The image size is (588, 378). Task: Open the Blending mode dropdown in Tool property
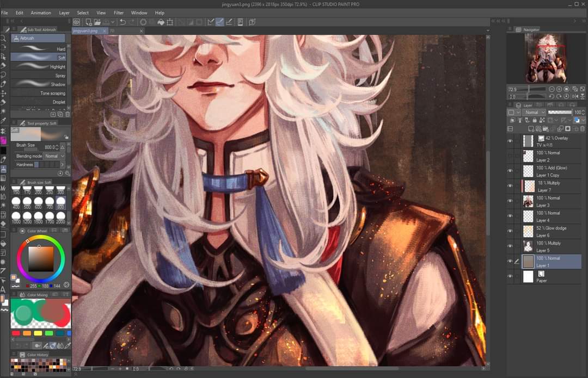55,156
